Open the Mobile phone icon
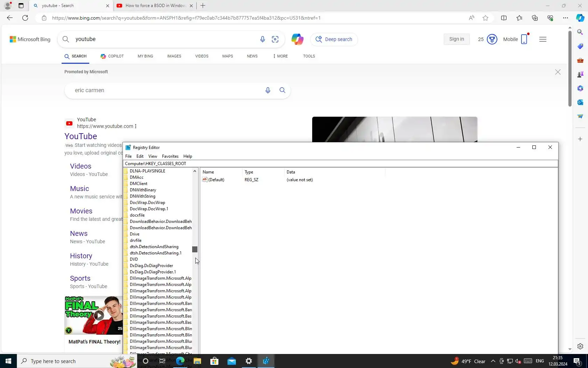Image resolution: width=588 pixels, height=368 pixels. (524, 39)
